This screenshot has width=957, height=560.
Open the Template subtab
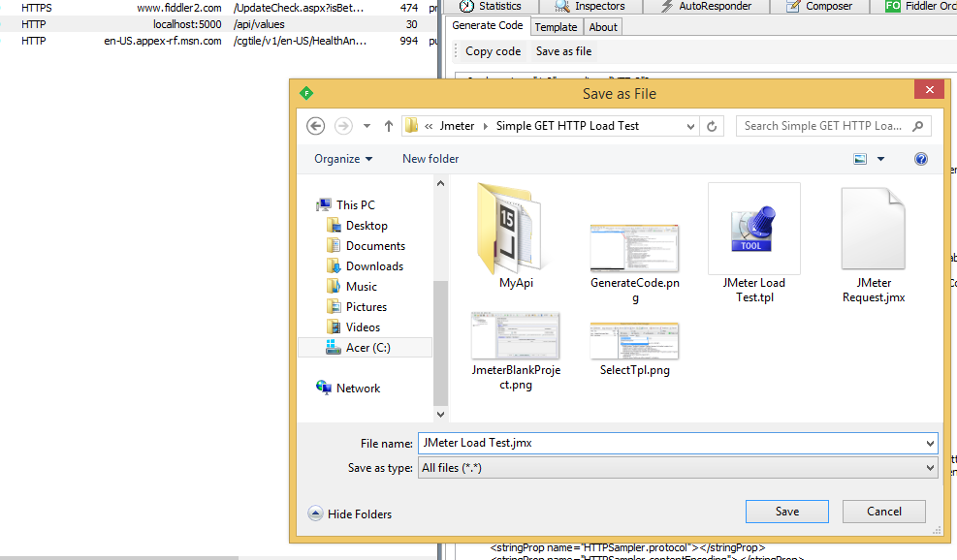coord(556,27)
